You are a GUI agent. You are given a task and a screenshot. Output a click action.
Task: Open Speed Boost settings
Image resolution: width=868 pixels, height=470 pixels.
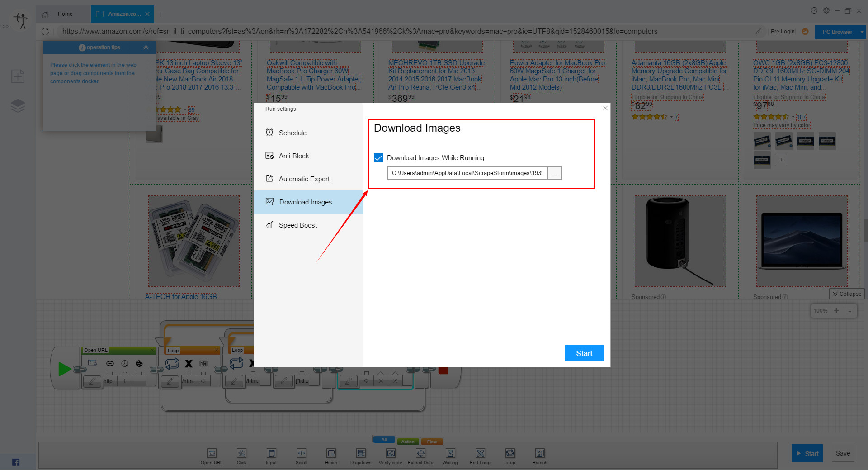pyautogui.click(x=297, y=225)
